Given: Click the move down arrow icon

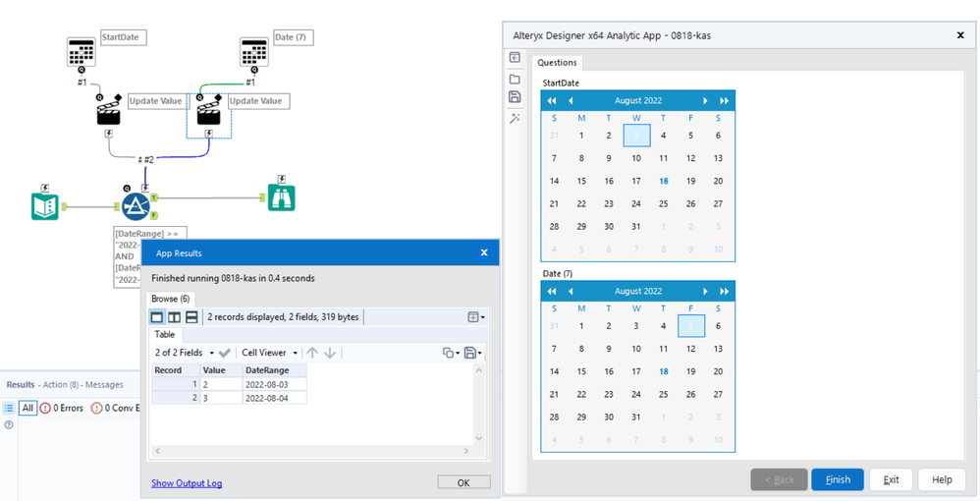Looking at the screenshot, I should (330, 353).
